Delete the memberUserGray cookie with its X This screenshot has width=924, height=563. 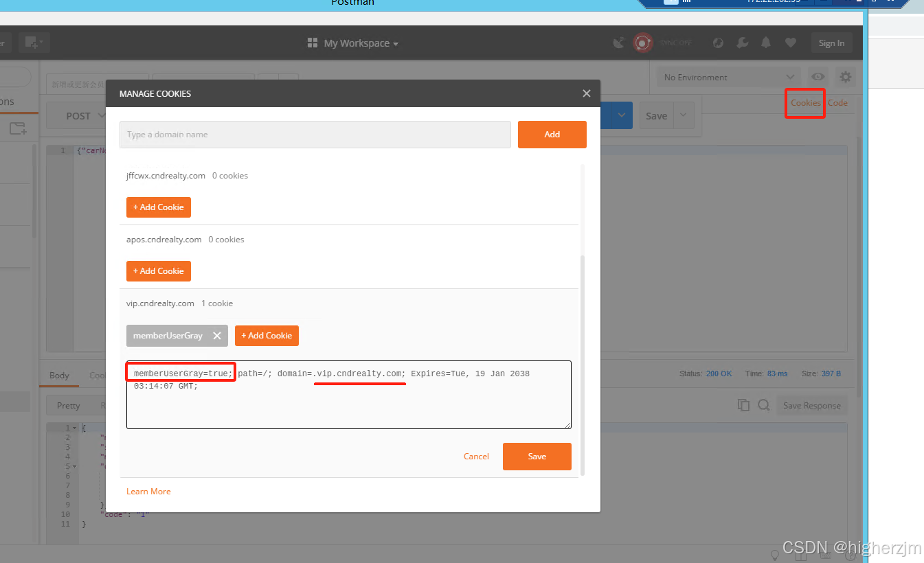click(x=217, y=336)
